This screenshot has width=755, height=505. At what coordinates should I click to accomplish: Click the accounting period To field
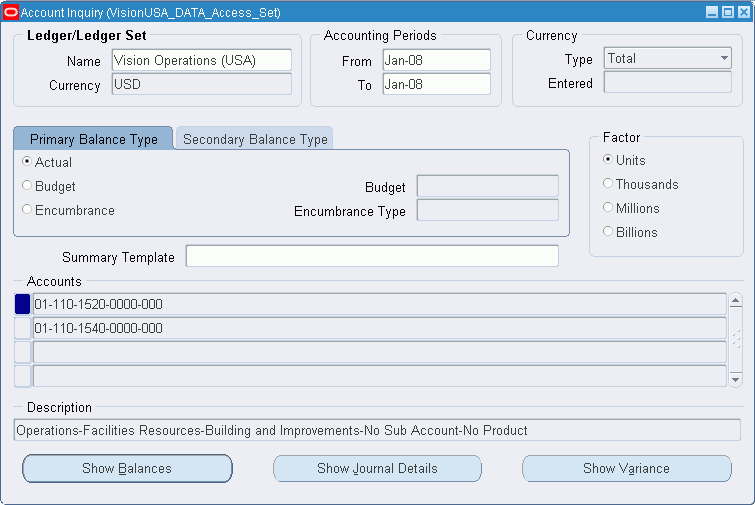coord(437,84)
